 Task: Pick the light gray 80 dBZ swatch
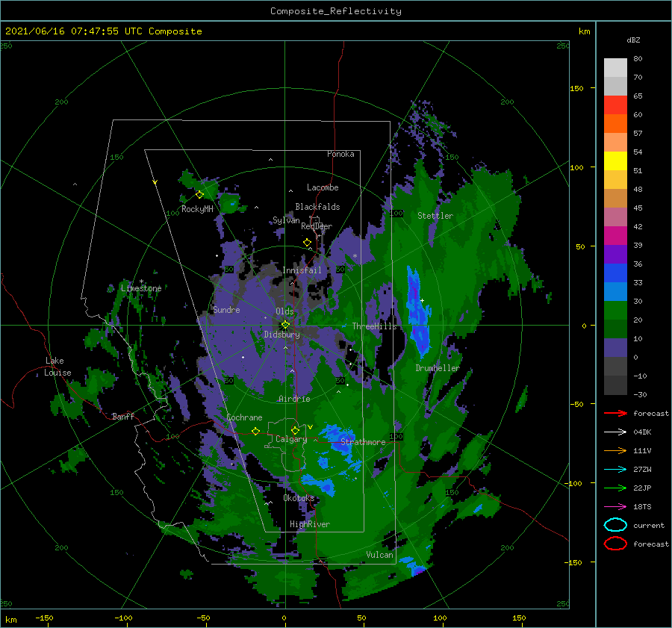615,67
